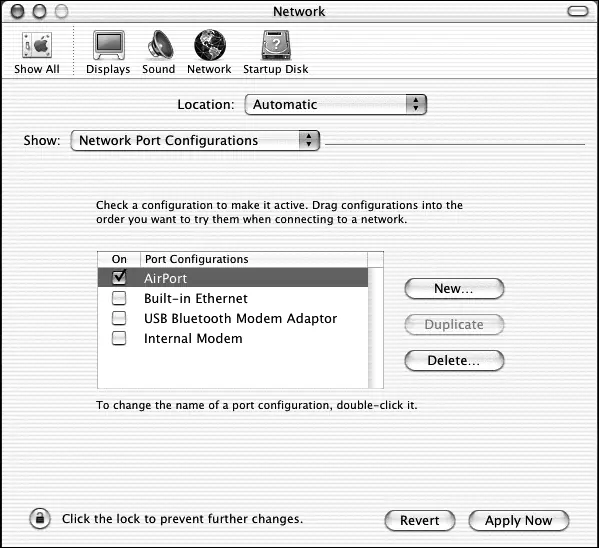The height and width of the screenshot is (548, 599).
Task: Open the Location Automatic dropdown
Action: click(335, 104)
